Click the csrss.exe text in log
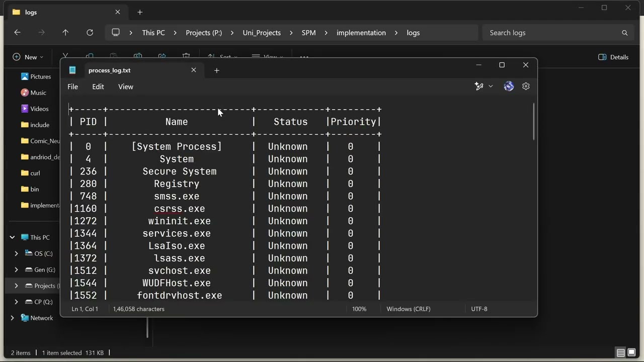Viewport: 644px width, 362px height. [180, 209]
